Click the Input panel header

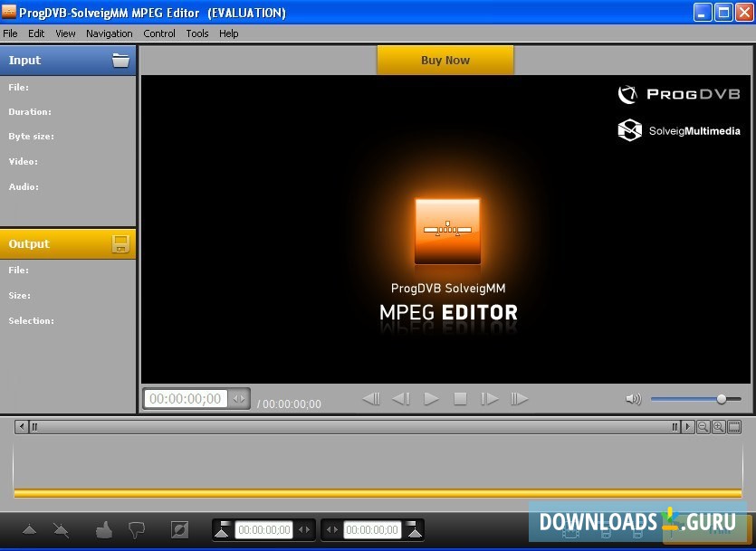(x=68, y=61)
